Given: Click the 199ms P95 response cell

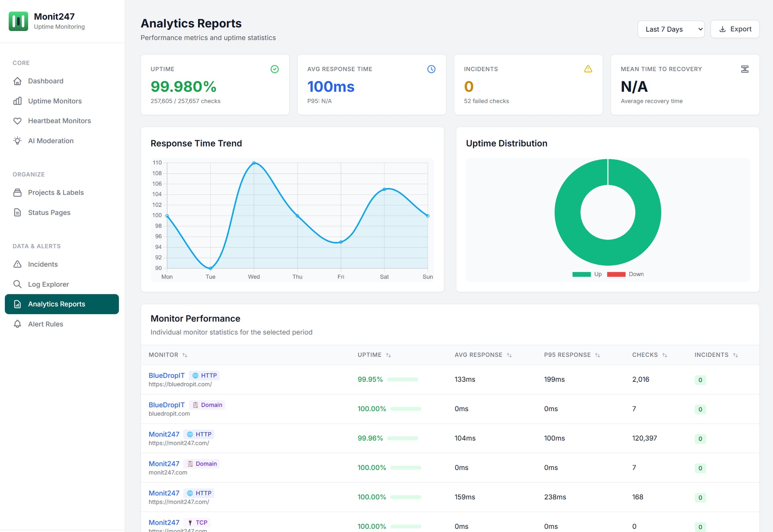Looking at the screenshot, I should (554, 379).
